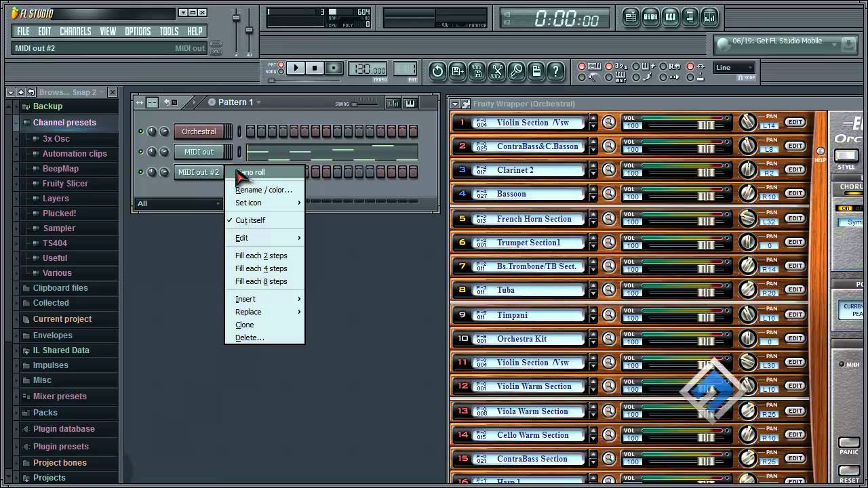The image size is (868, 488).
Task: Expand Set icon submenu
Action: (264, 203)
